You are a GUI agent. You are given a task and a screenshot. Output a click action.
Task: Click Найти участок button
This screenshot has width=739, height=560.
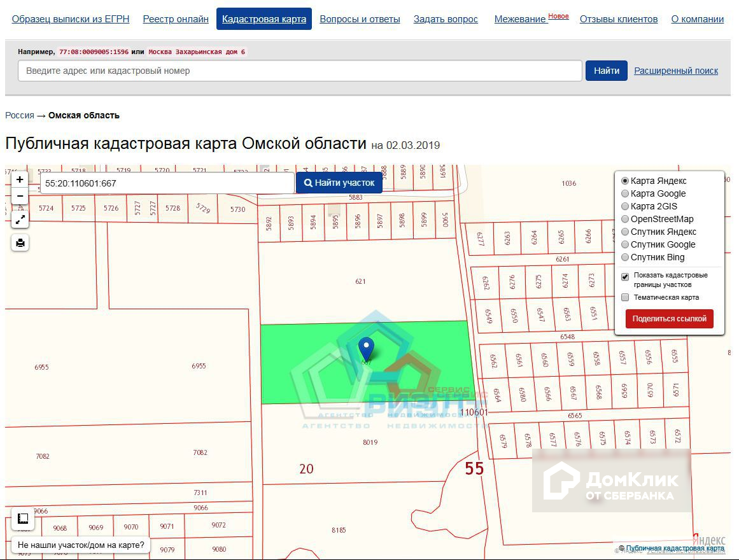click(339, 183)
